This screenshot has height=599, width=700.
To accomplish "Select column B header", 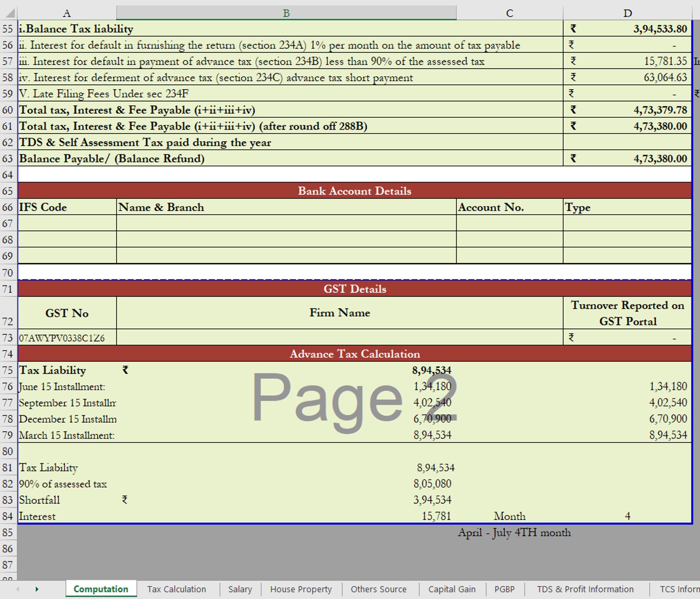I will click(286, 13).
